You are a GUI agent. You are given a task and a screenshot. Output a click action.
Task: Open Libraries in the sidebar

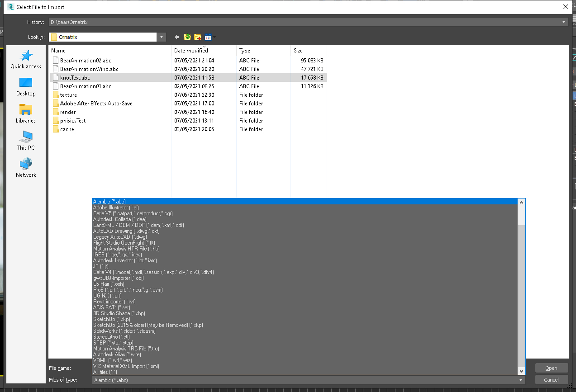(x=26, y=113)
